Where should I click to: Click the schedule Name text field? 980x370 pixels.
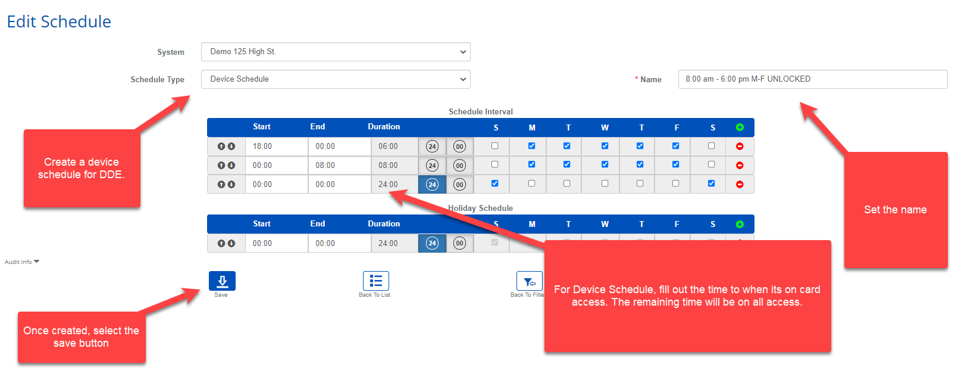pos(812,79)
